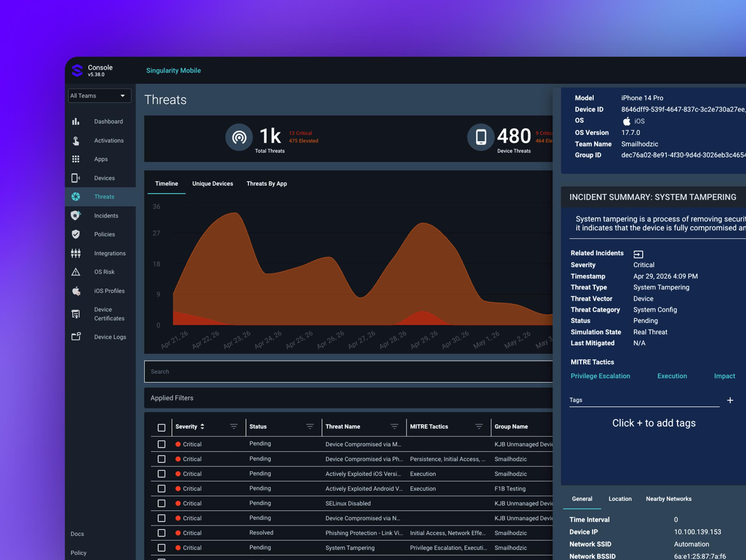This screenshot has height=560, width=746.
Task: Select the Threats aperture icon
Action: click(x=76, y=197)
